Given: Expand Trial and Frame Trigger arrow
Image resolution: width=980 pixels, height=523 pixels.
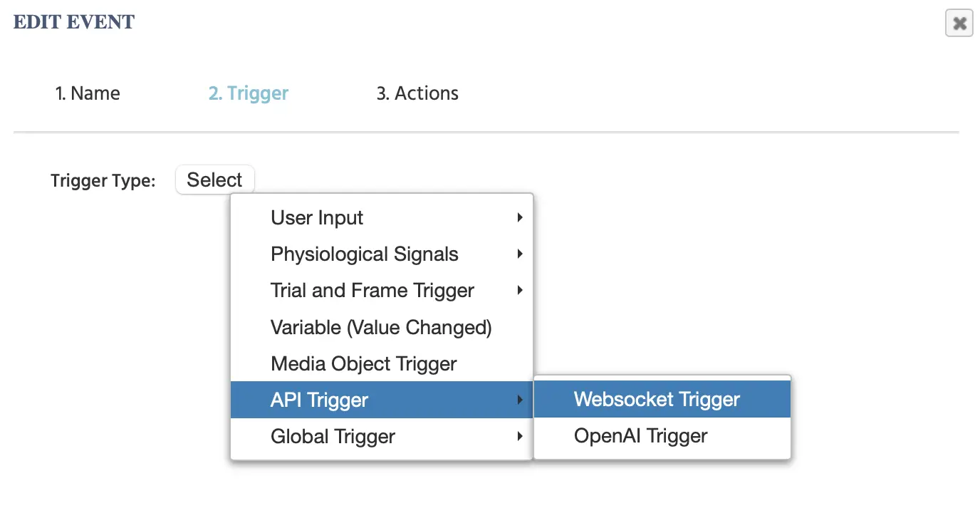Looking at the screenshot, I should pyautogui.click(x=520, y=291).
